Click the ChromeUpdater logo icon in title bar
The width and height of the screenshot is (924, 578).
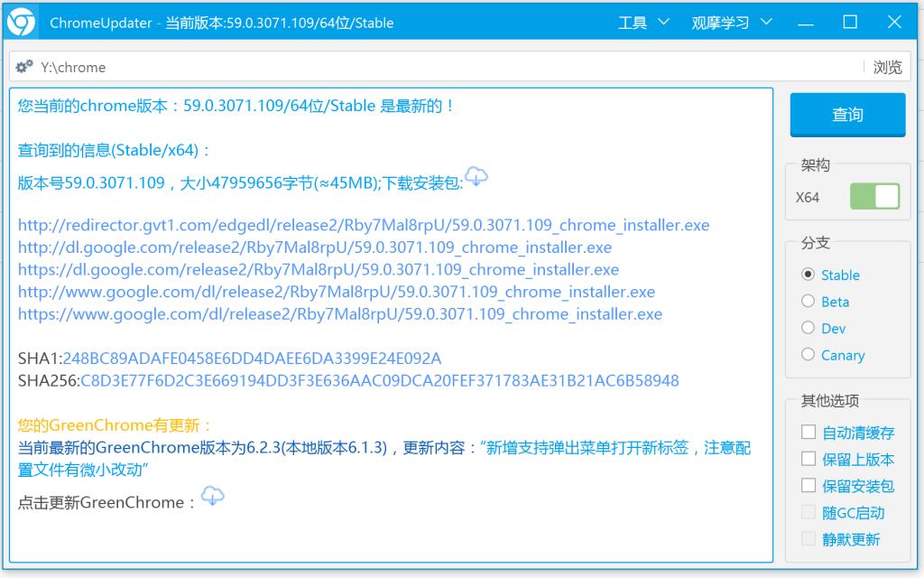click(x=22, y=23)
